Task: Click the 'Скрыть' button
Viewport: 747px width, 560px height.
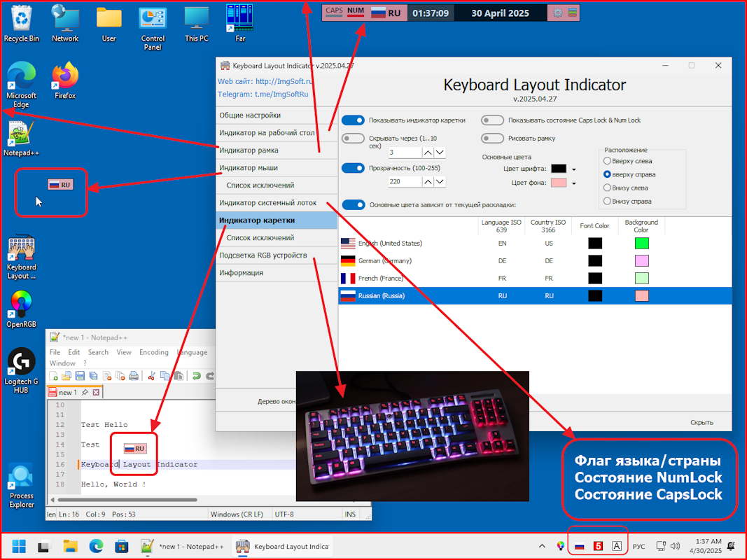Action: 701,422
